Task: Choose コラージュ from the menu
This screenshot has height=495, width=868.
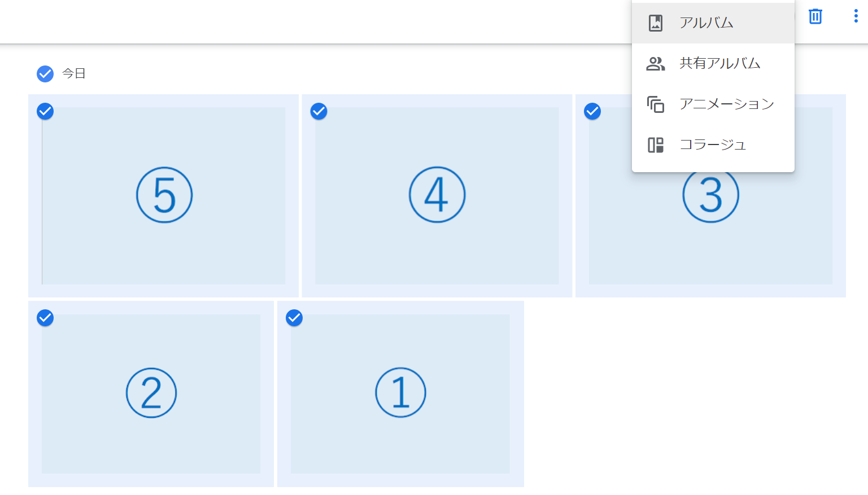Action: [x=713, y=145]
